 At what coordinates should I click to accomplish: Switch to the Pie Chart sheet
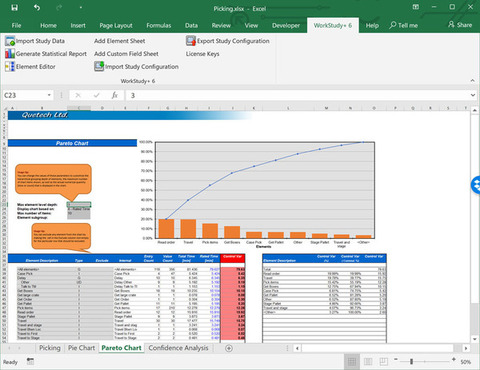tap(82, 348)
